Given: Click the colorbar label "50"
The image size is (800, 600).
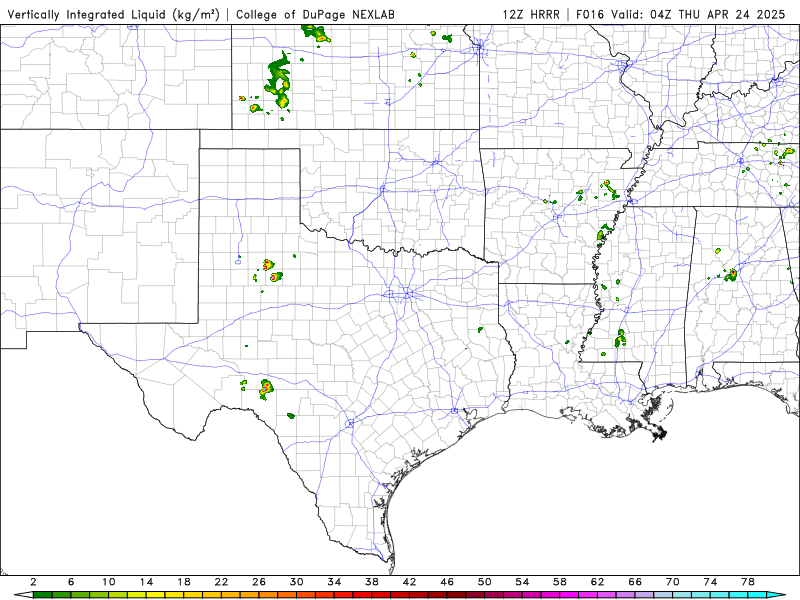Looking at the screenshot, I should pos(485,582).
